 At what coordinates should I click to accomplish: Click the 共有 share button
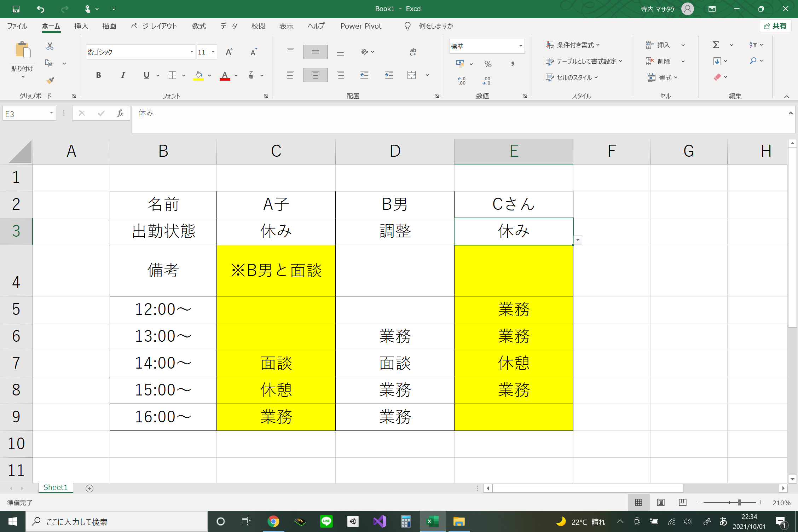pos(775,26)
